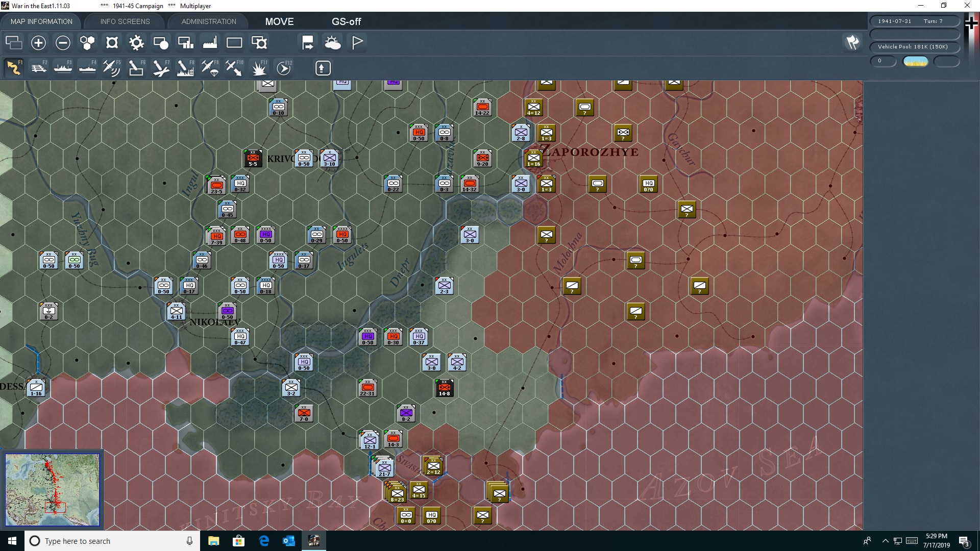Open the MAP INFORMATION menu

pos(41,21)
